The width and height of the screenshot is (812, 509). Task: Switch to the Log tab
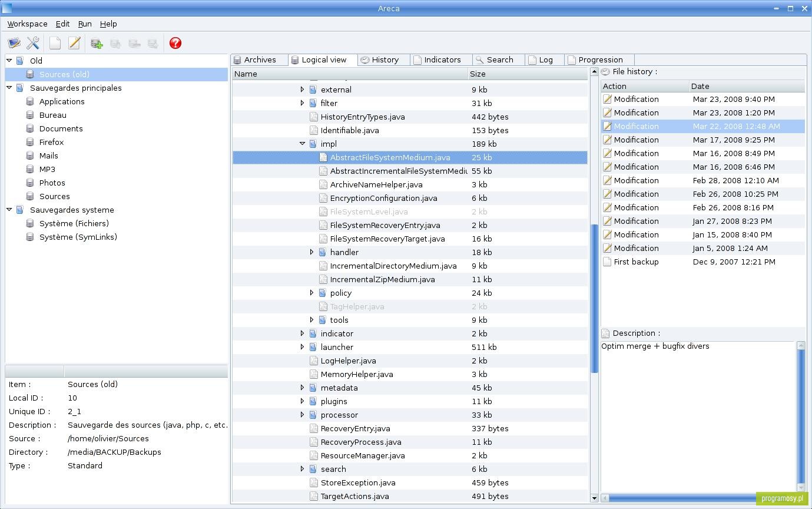(x=545, y=60)
